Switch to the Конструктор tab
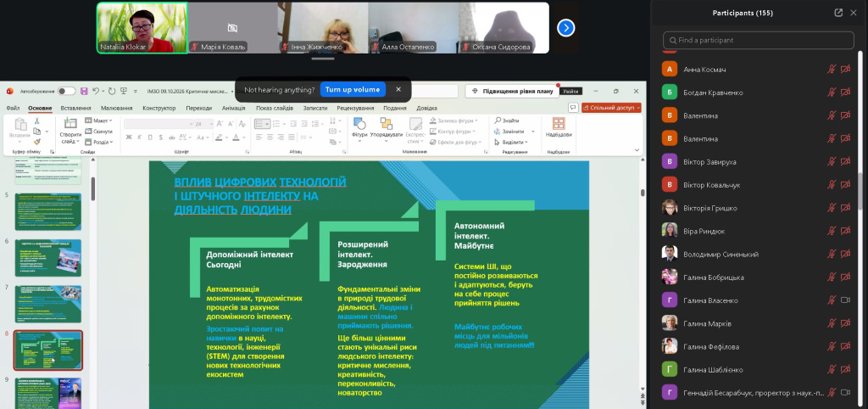The height and width of the screenshot is (409, 868). click(159, 108)
